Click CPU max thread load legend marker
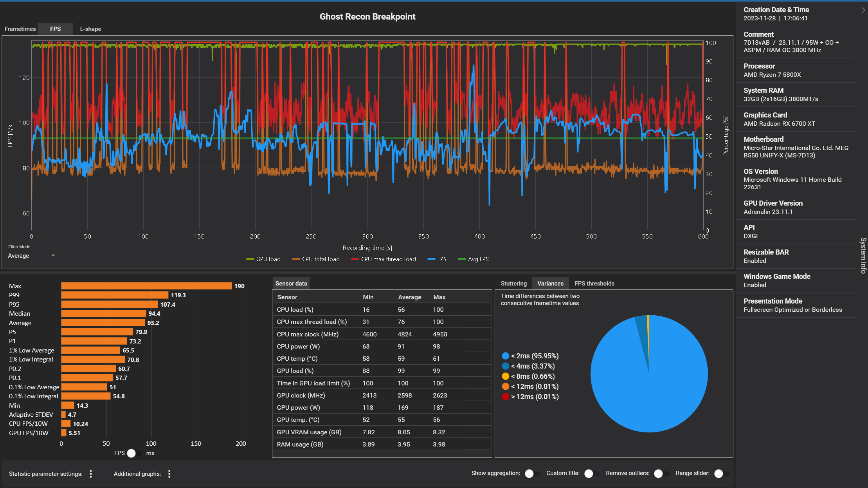Screen dimensions: 868x488 (355, 259)
